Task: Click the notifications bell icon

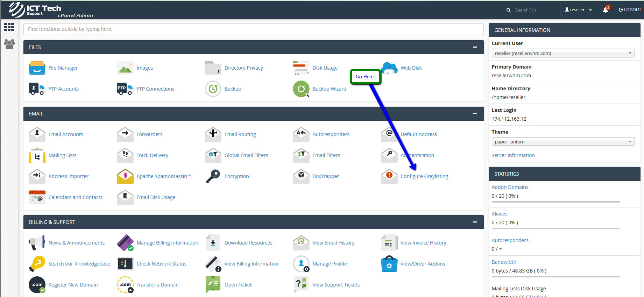Action: [606, 10]
